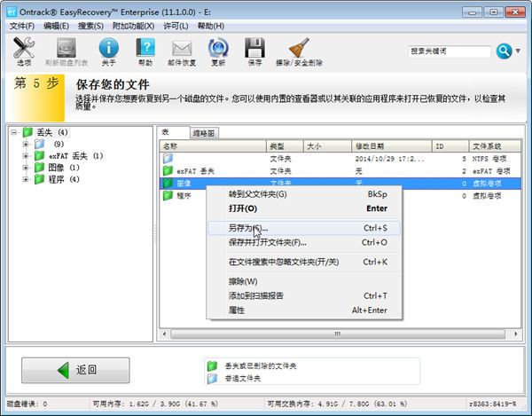This screenshot has height=416, width=532.
Task: Select the 程序 (4) folder icon in tree
Action: 39,179
